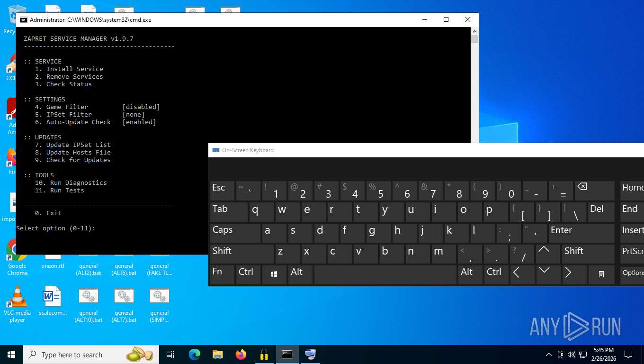Click the Windows logo key on keyboard

[274, 275]
